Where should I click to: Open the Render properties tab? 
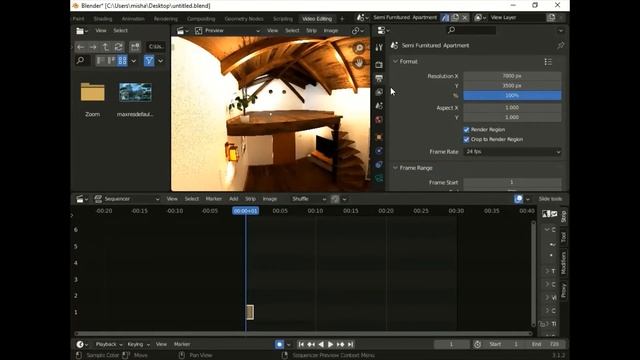point(379,64)
